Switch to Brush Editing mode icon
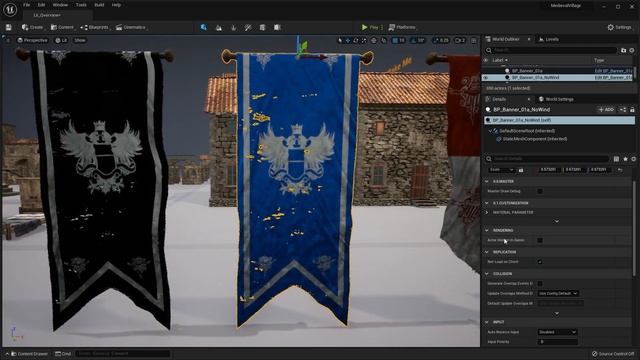Viewport: 640px width, 360px height. 277,27
